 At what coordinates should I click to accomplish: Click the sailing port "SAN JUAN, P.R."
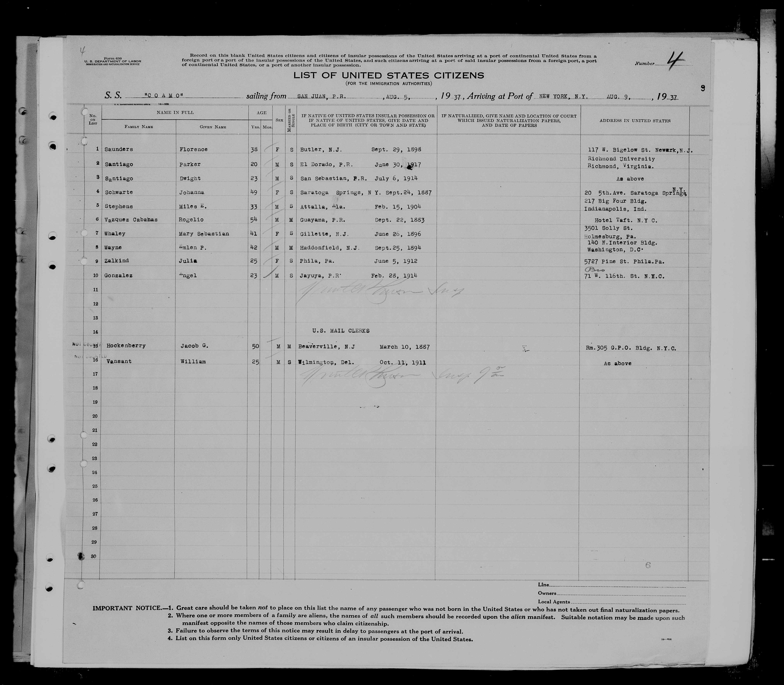click(x=322, y=96)
